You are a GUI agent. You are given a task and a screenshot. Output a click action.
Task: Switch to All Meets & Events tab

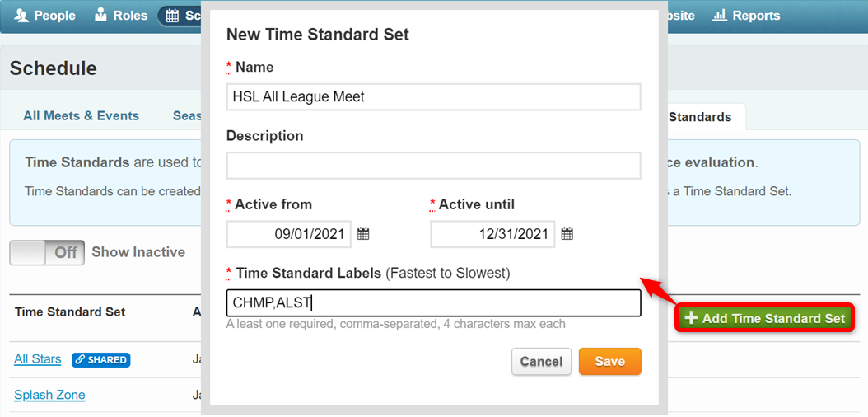click(81, 116)
